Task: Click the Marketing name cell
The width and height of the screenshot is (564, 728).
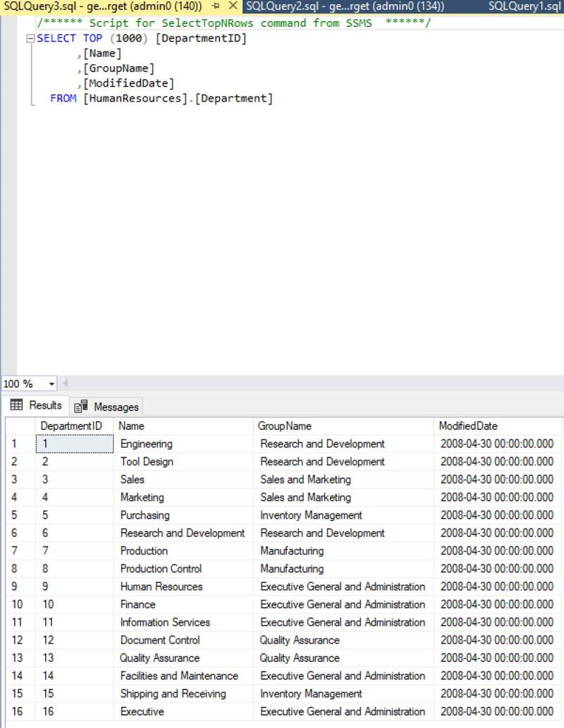Action: point(184,497)
